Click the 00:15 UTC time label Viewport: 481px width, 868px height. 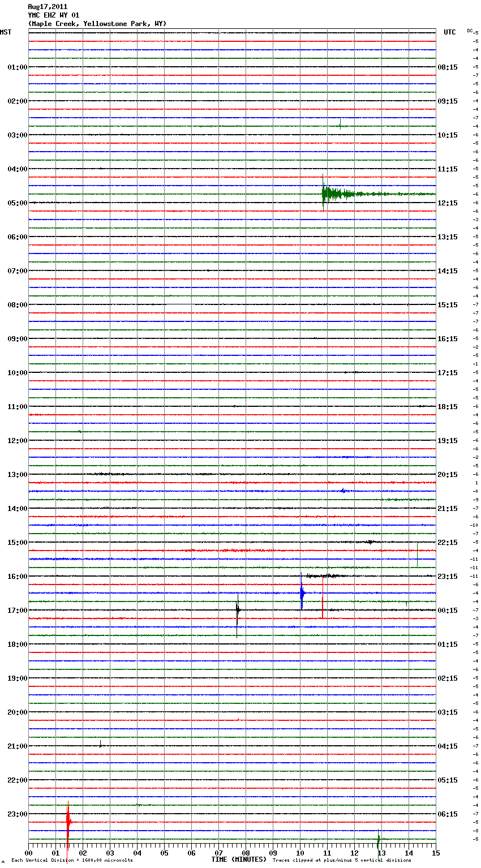pos(448,611)
